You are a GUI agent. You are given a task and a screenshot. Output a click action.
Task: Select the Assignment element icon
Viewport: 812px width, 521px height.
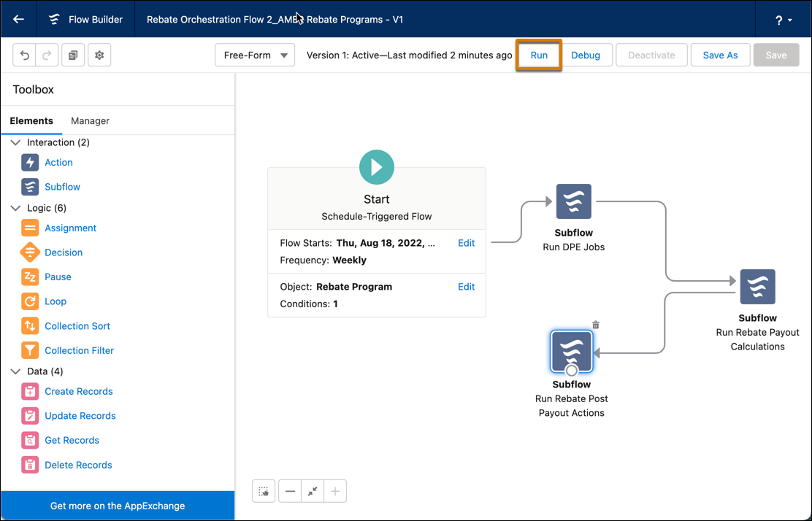coord(30,228)
